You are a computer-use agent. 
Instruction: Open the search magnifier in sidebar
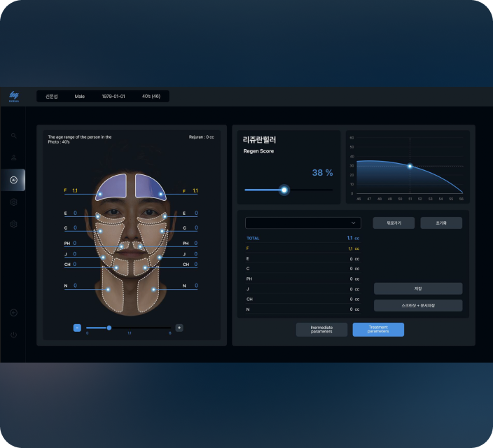click(14, 136)
